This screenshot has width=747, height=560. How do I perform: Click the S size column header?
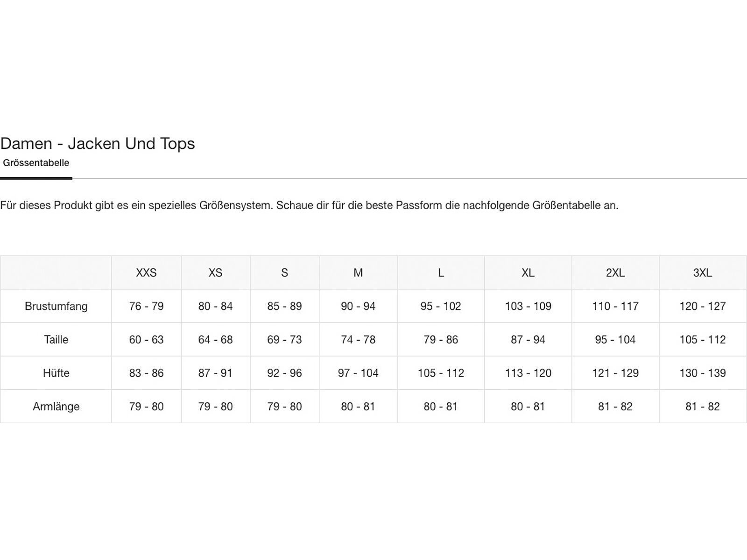pyautogui.click(x=284, y=273)
